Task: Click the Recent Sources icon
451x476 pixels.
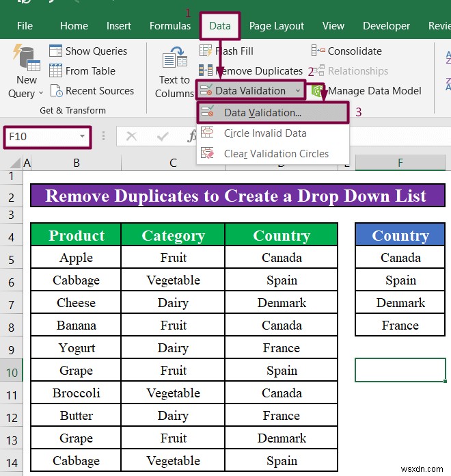Action: point(56,91)
